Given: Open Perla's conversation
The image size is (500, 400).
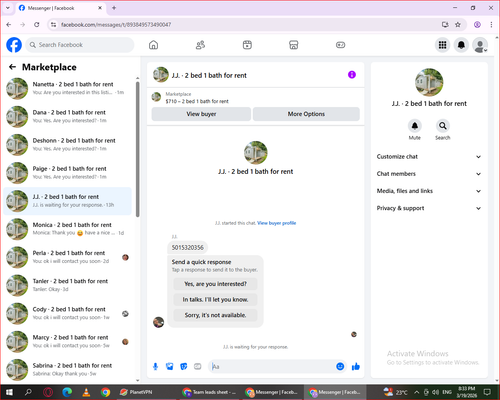Looking at the screenshot, I should tap(68, 257).
